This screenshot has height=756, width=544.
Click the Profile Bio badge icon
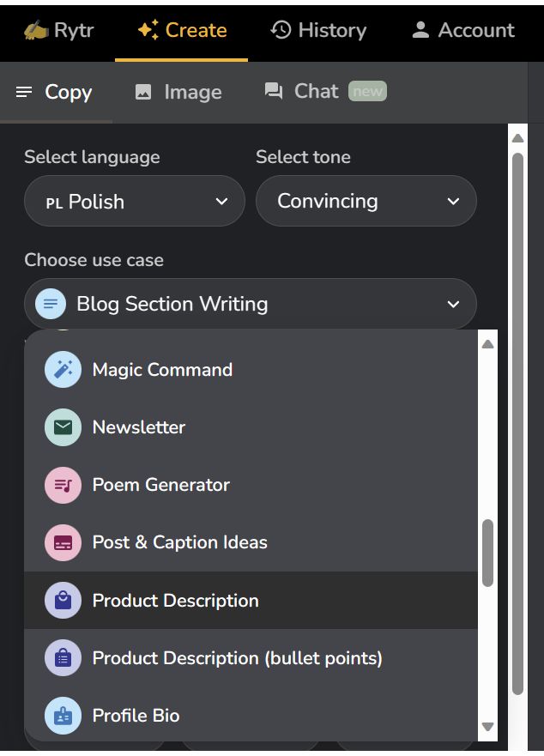click(x=63, y=716)
